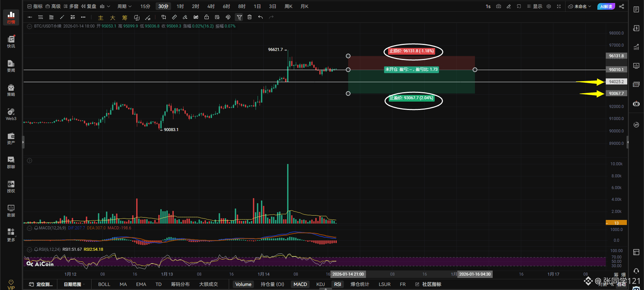Enable the TD indicator
Screen dimensions: 644x290
tap(159, 284)
